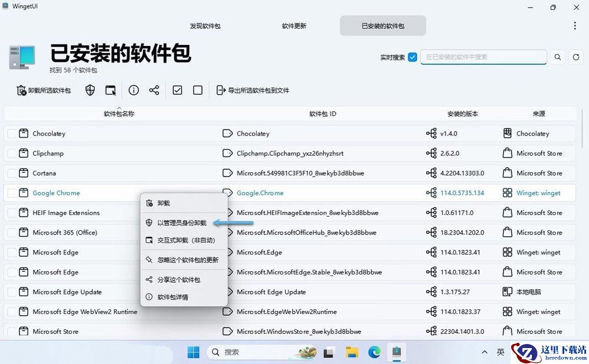Image resolution: width=589 pixels, height=364 pixels.
Task: Click select all packages toolbar icon
Action: pyautogui.click(x=177, y=90)
